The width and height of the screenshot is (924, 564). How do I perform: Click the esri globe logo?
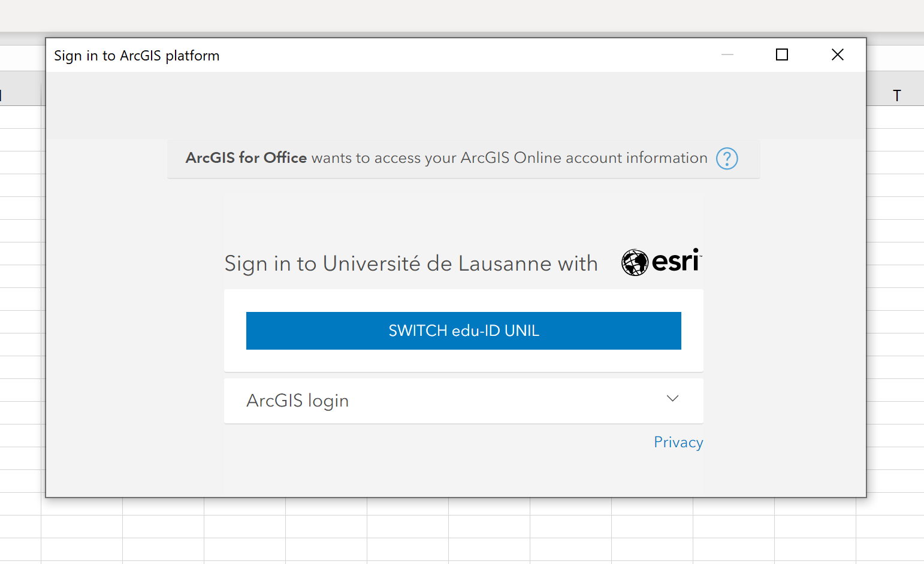click(635, 263)
